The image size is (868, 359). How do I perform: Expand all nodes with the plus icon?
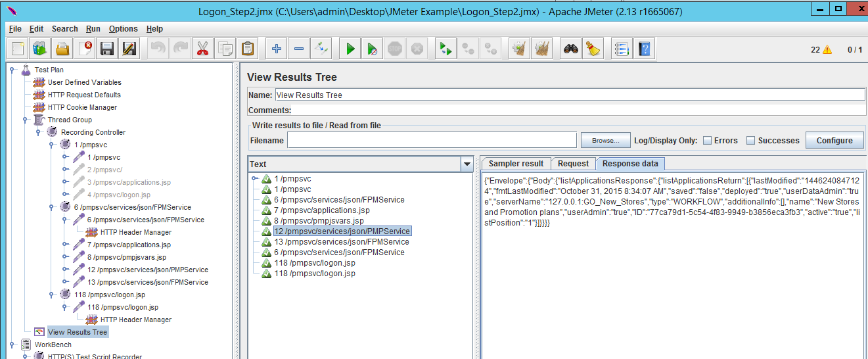tap(277, 48)
